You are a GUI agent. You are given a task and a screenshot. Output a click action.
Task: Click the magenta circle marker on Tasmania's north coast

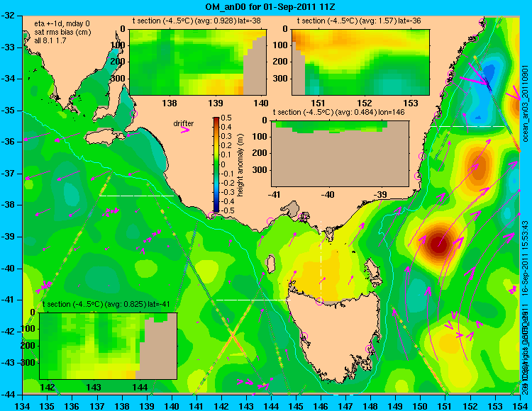(x=319, y=301)
